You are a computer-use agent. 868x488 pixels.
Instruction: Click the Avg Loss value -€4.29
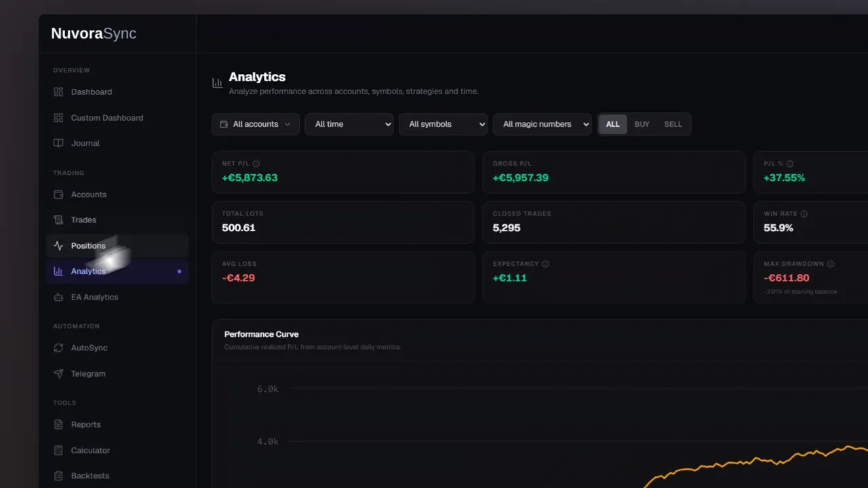point(238,278)
